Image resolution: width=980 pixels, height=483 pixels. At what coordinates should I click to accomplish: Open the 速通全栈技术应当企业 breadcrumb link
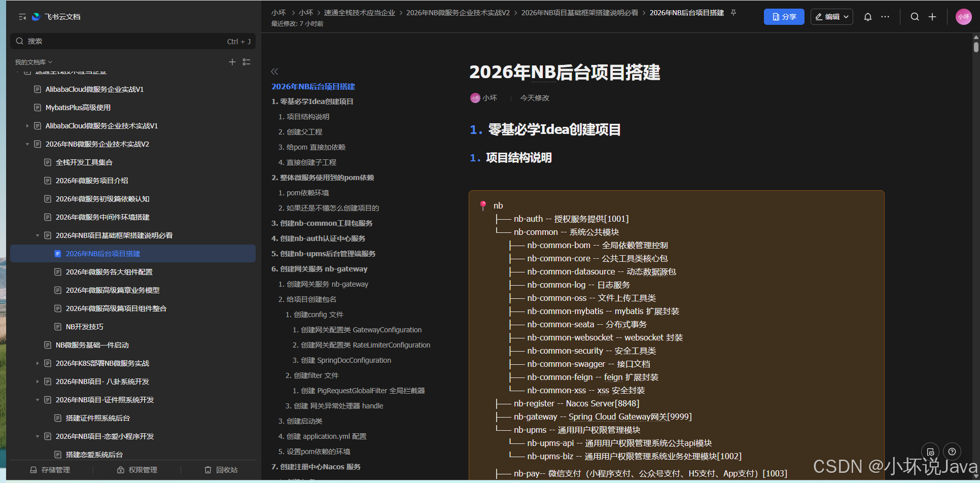coord(360,13)
